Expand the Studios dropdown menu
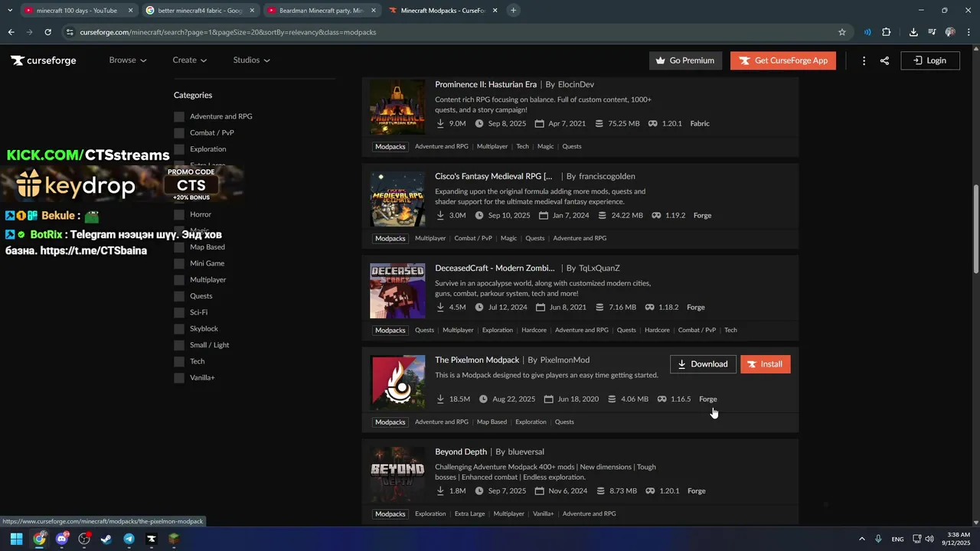980x551 pixels. pyautogui.click(x=252, y=60)
